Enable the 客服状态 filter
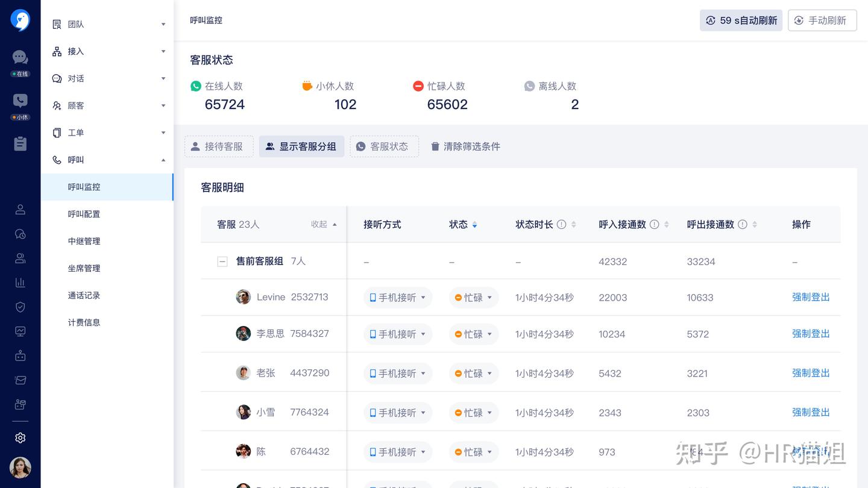 (x=384, y=146)
